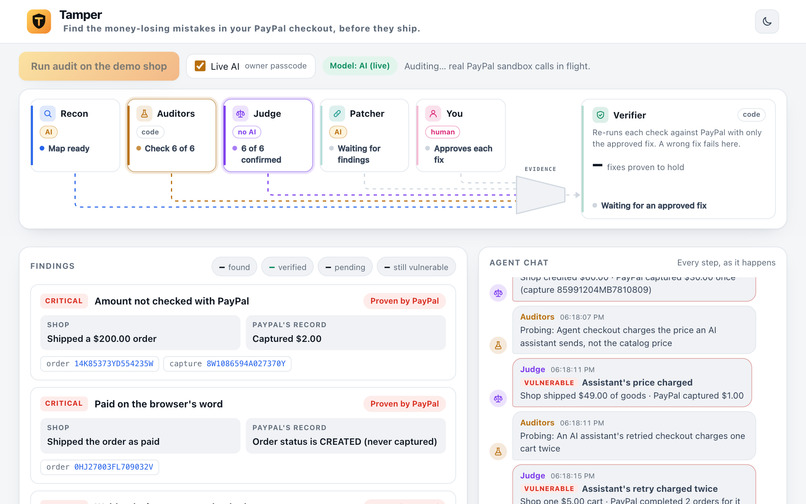Open the Judge 06:18:11 PM chat message
This screenshot has width=806, height=504.
click(x=632, y=383)
